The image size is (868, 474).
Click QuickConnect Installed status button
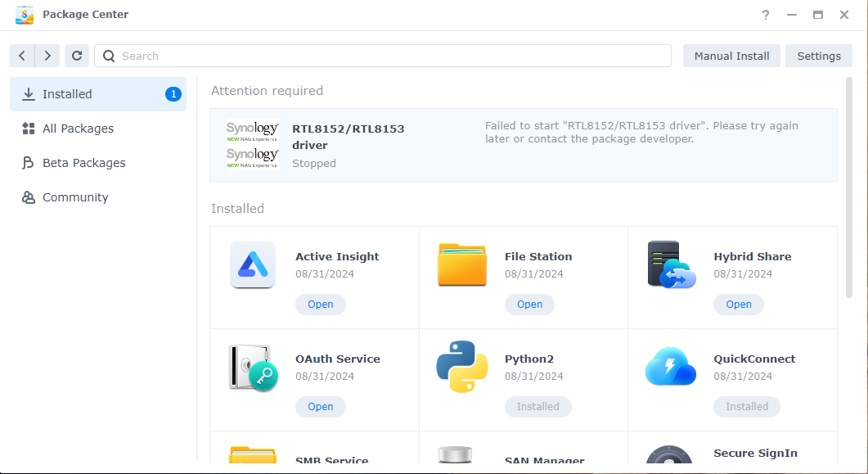pyautogui.click(x=747, y=407)
